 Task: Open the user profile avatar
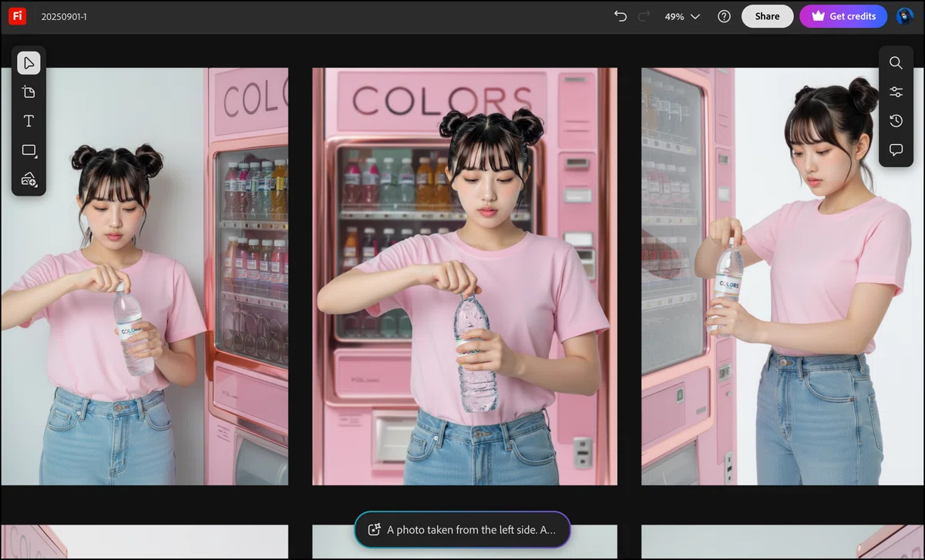(x=905, y=16)
